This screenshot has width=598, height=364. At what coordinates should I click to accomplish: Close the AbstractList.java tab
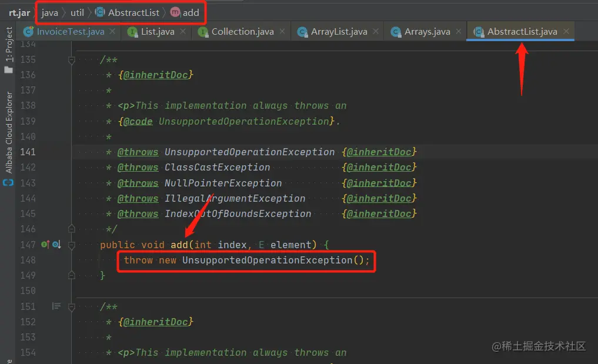point(566,31)
